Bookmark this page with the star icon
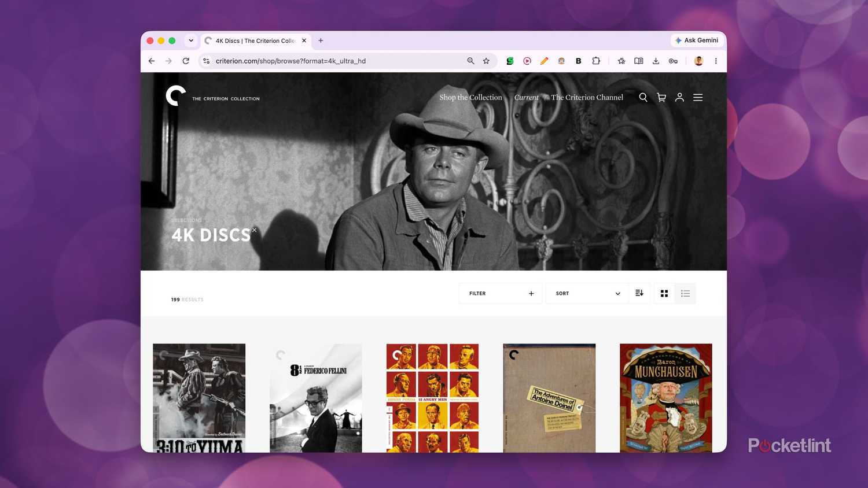 point(486,61)
